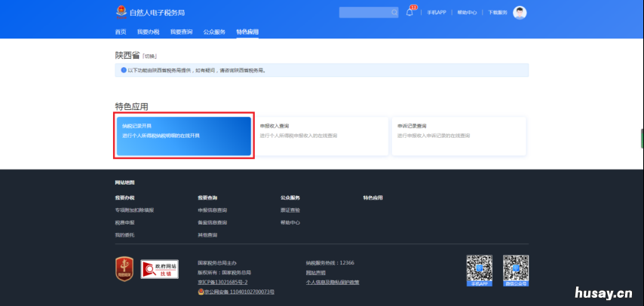Go to the 首页 tab

[121, 32]
